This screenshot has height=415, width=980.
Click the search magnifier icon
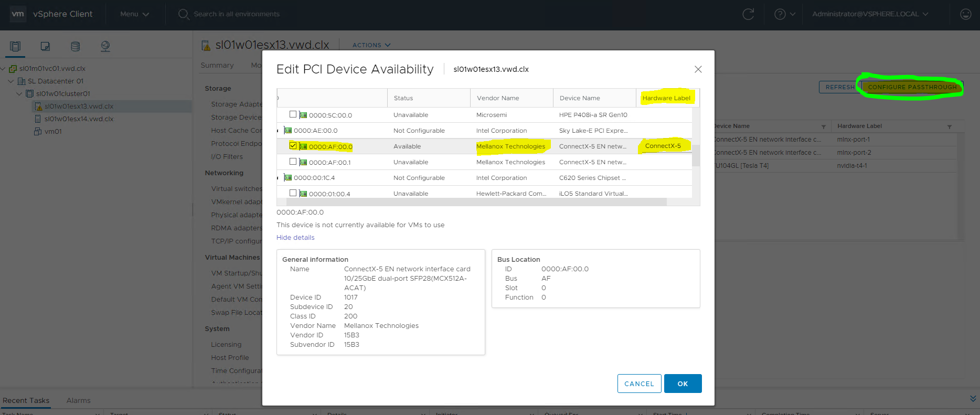pos(183,14)
